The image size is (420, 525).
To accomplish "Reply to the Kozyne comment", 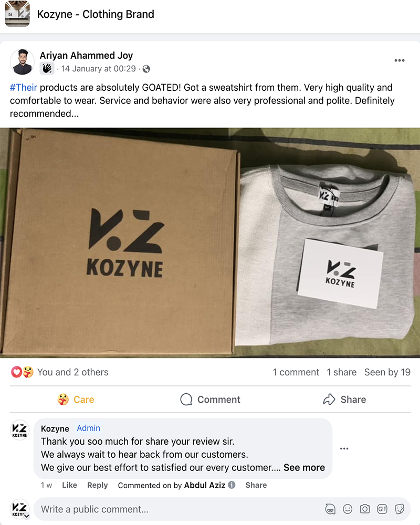I will (97, 485).
